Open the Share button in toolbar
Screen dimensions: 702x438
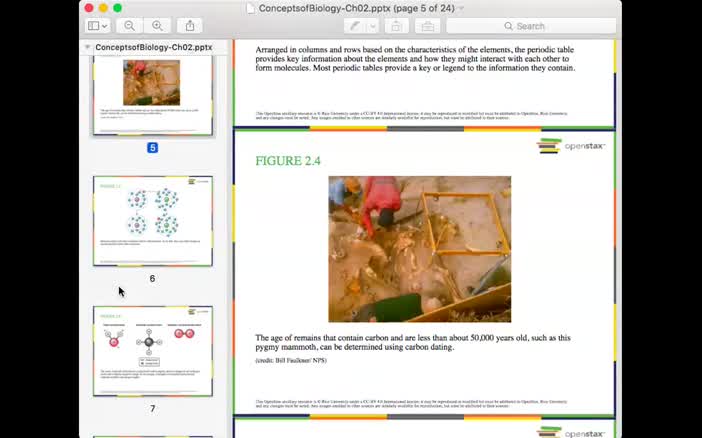click(x=190, y=26)
